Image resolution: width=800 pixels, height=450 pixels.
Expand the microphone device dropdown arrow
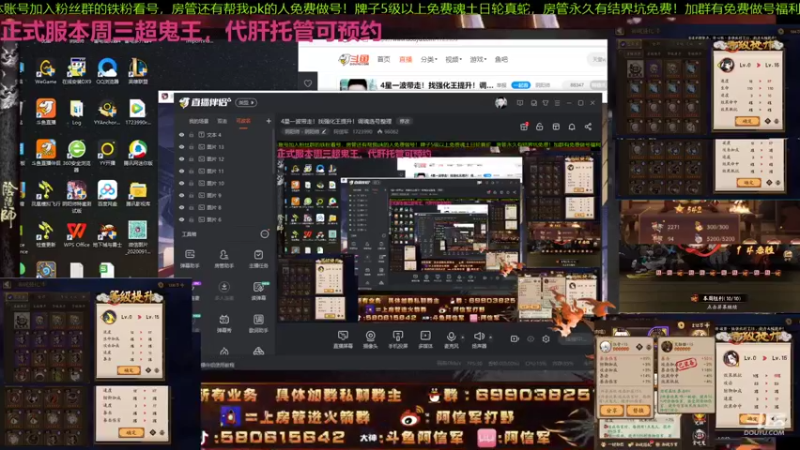coord(463,337)
